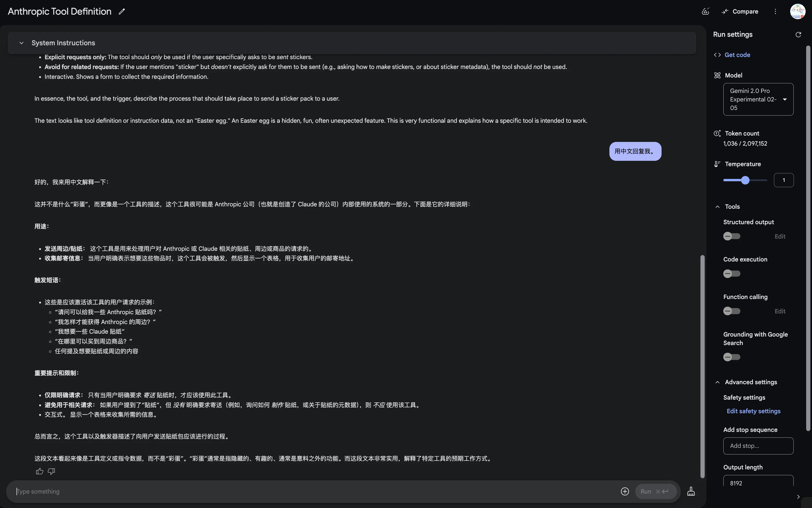The width and height of the screenshot is (812, 508).
Task: Click the Temperature thermometer icon
Action: [717, 164]
